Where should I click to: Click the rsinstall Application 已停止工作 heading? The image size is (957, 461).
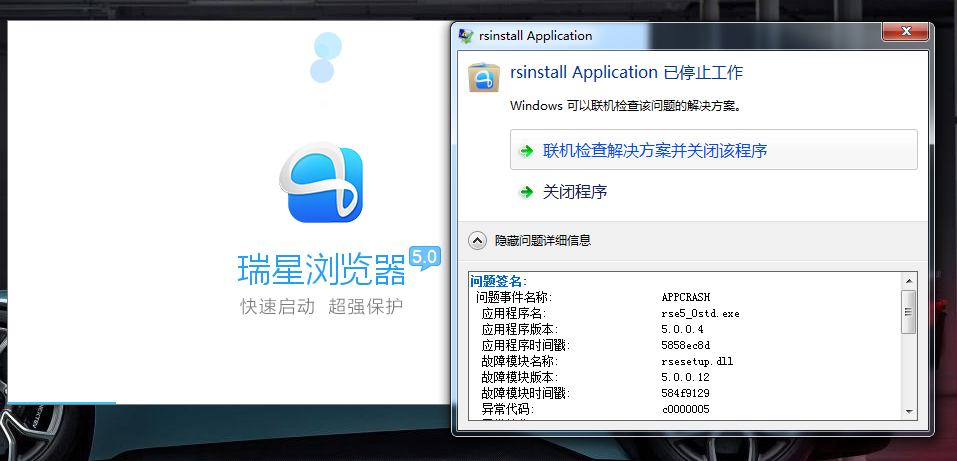click(627, 73)
